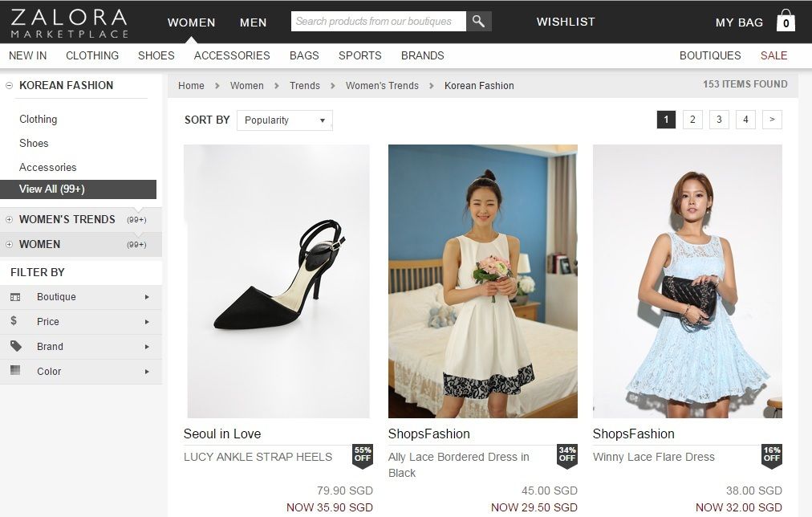Click the 153 Items Found text
Viewport: 812px width, 517px height.
tap(745, 84)
